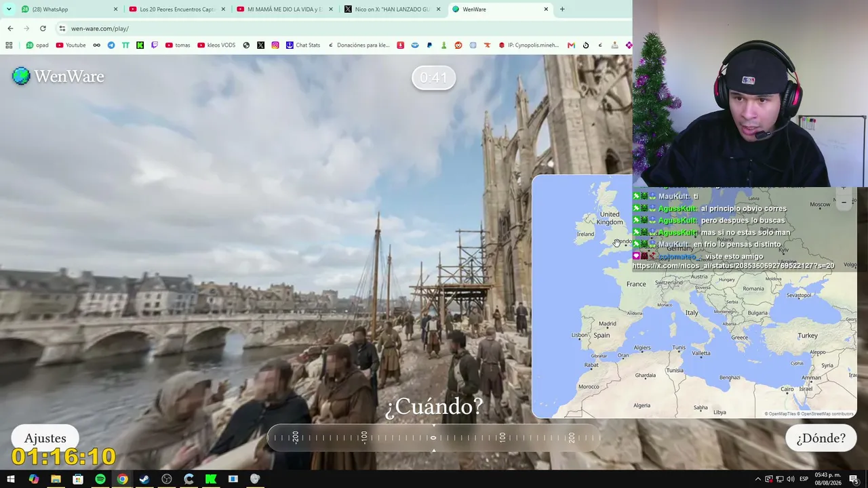Screen dimensions: 868x488
Task: Open the Youtube bookmark
Action: click(x=71, y=45)
